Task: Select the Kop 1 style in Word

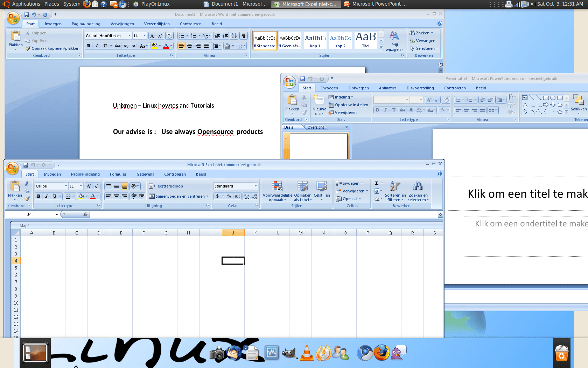Action: 315,40
